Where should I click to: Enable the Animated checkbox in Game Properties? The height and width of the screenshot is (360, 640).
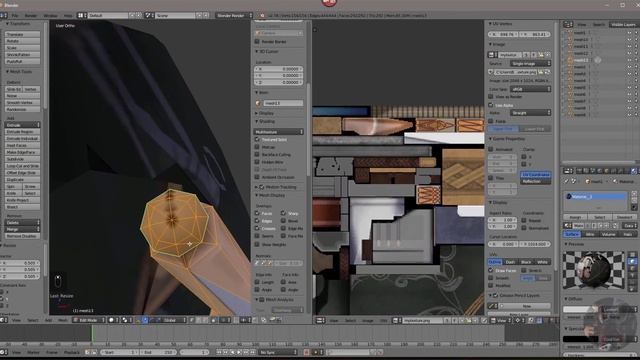491,149
